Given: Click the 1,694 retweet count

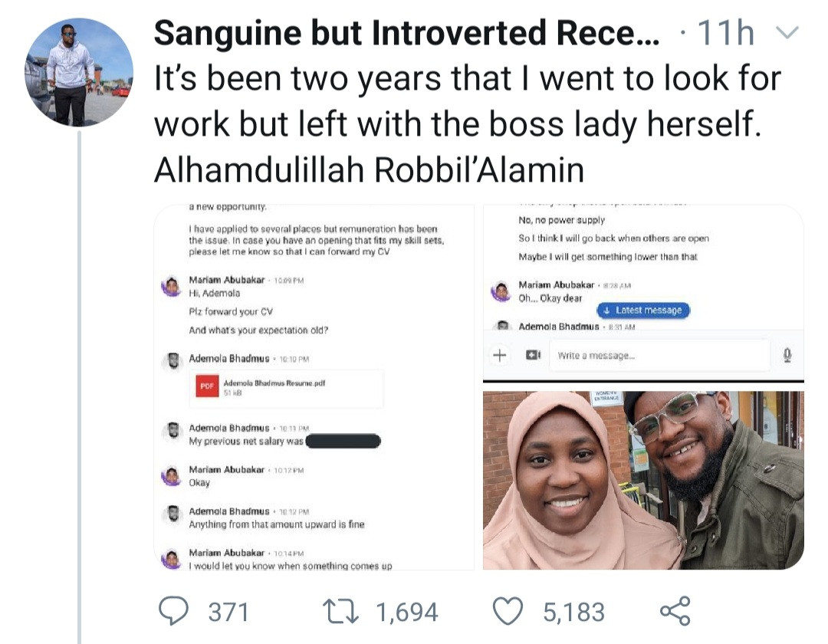Looking at the screenshot, I should (x=406, y=612).
